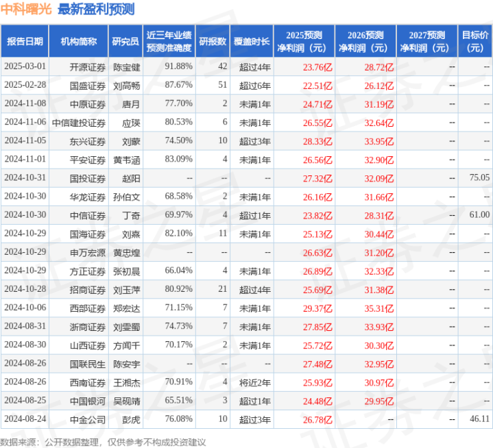Click the 中科曙光 title text
This screenshot has width=493, height=448.
click(26, 9)
